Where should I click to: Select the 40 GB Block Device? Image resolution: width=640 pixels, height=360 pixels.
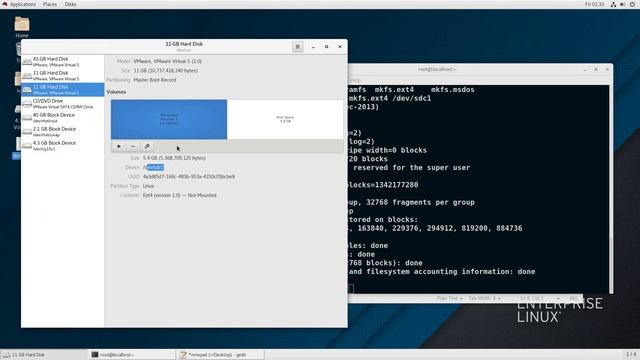63,118
